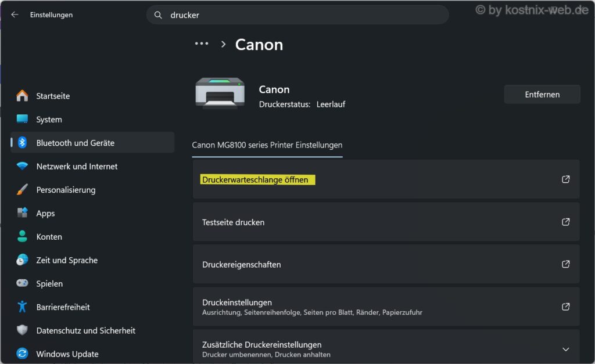Click the Barrierefreiheit accessibility icon
Viewport: 595px width, 364px height.
pos(23,307)
